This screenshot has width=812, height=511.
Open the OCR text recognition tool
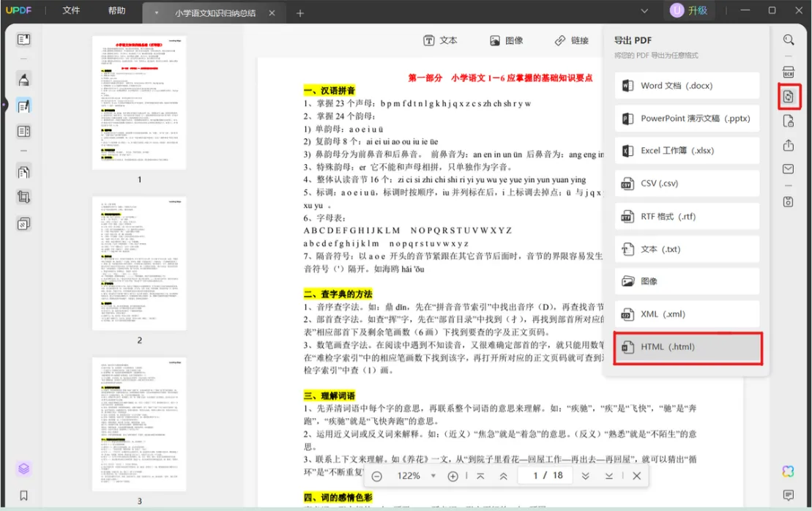(788, 72)
